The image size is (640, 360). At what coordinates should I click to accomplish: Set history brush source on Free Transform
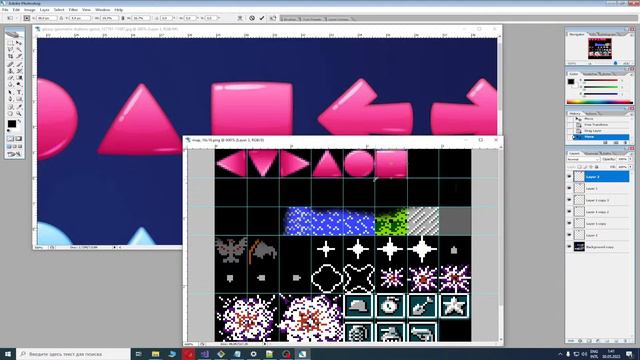[571, 124]
